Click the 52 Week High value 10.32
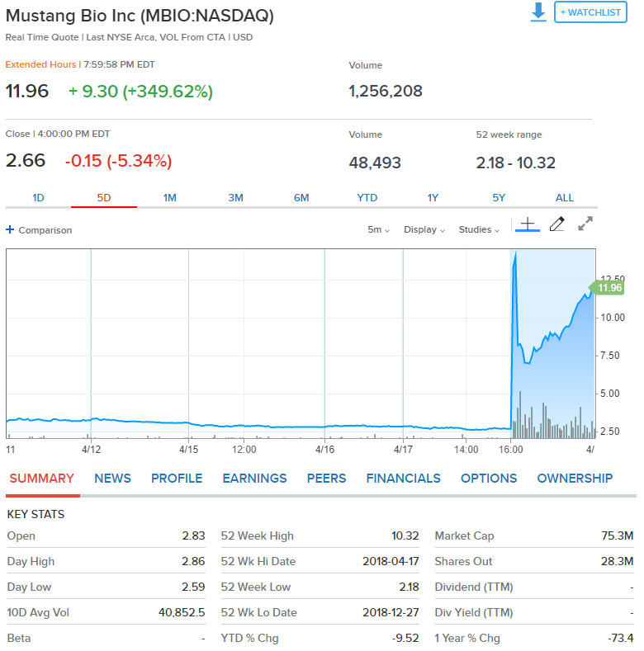This screenshot has height=651, width=644. tap(405, 535)
